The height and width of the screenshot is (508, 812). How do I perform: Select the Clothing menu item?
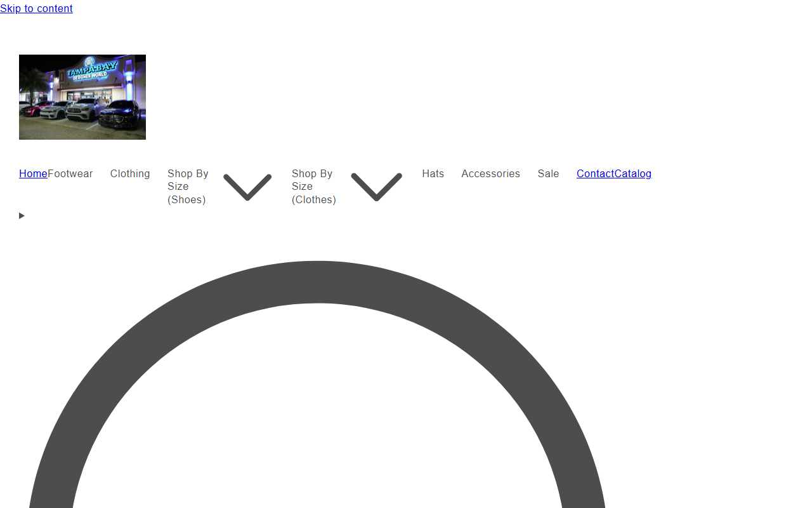pos(130,173)
